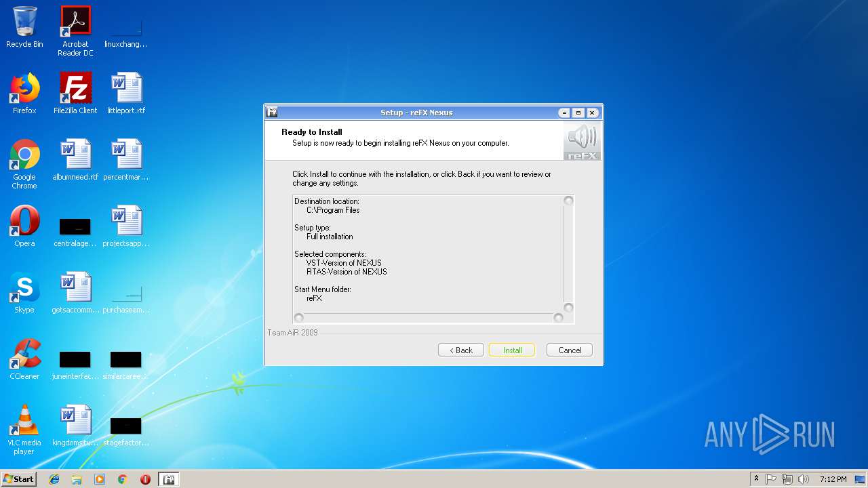Open FileZilla Client shortcut
The width and height of the screenshot is (868, 488).
[x=75, y=94]
